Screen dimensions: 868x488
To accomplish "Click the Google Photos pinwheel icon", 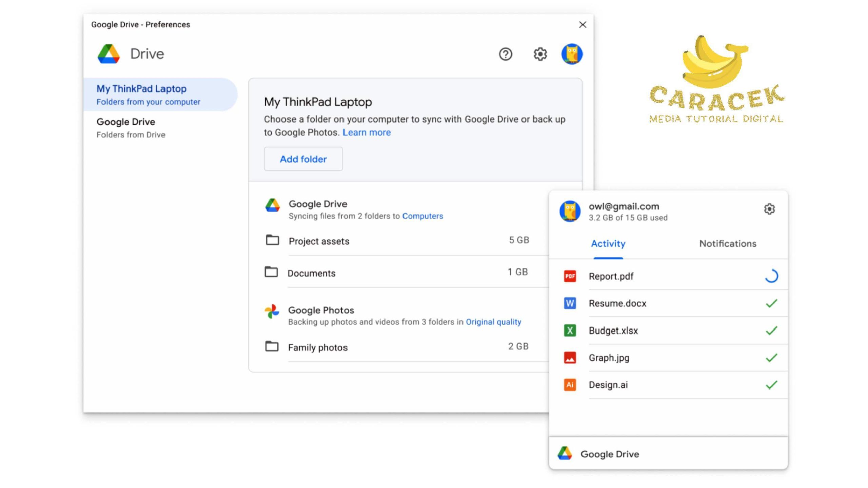I will pyautogui.click(x=272, y=311).
